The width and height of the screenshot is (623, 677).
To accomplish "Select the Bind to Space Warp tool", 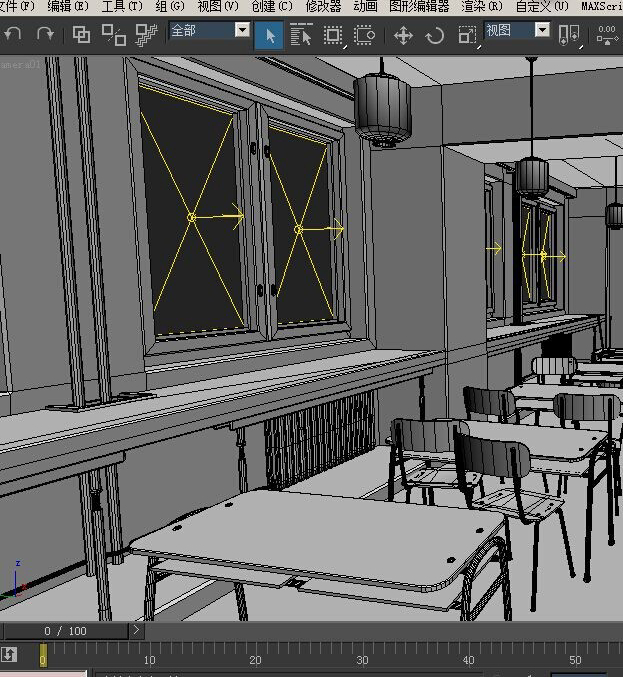I will (x=146, y=35).
